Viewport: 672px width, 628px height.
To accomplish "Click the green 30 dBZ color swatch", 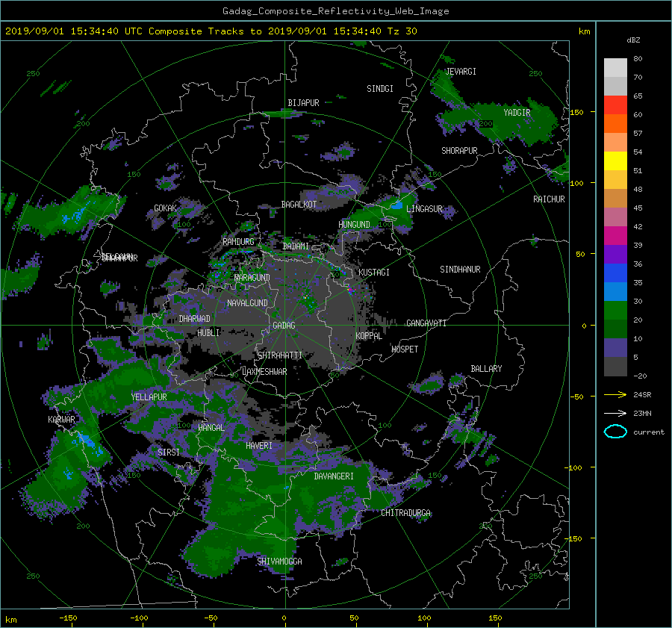I will tap(615, 311).
